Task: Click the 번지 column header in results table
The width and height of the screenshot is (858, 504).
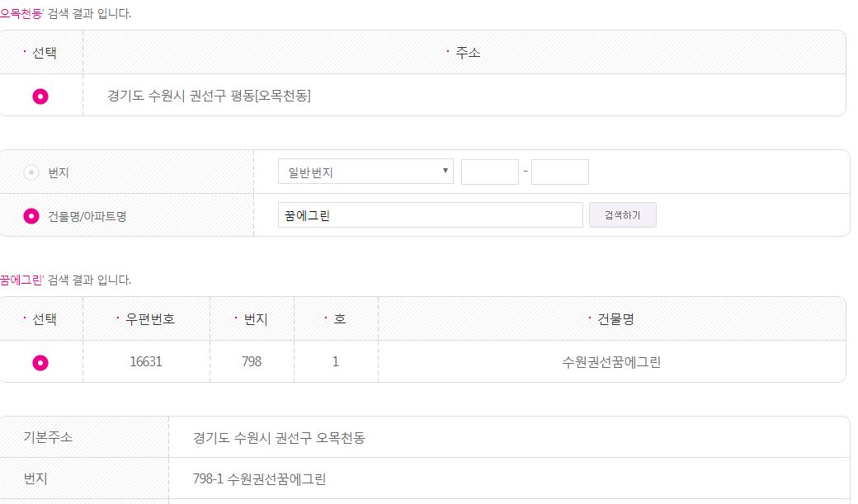Action: pyautogui.click(x=255, y=319)
